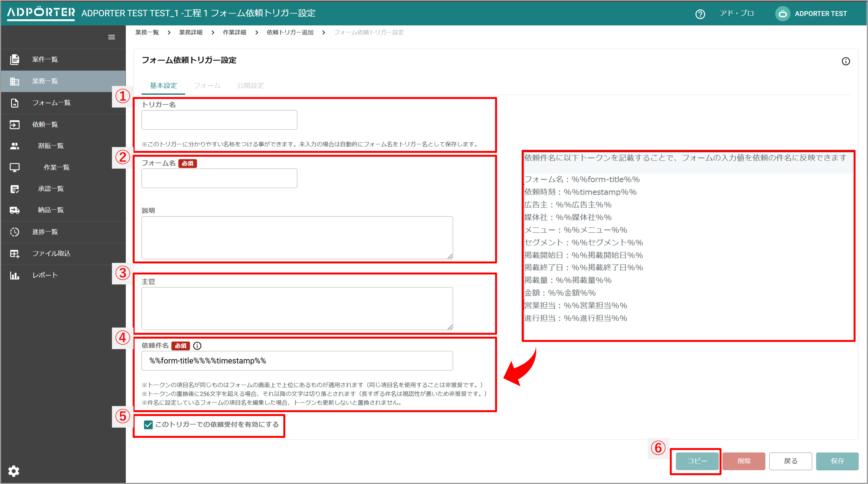Click the ADPORTER logo in header
Image resolution: width=868 pixels, height=484 pixels.
coord(41,13)
